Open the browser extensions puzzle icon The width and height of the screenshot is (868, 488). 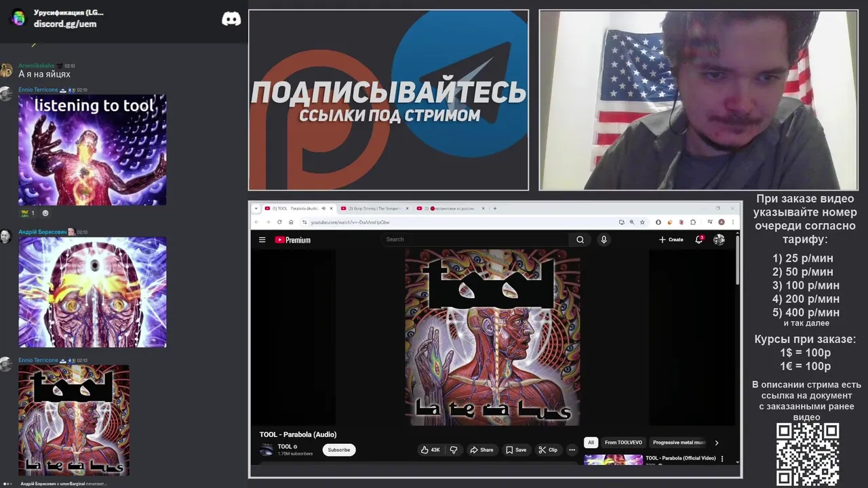[693, 222]
